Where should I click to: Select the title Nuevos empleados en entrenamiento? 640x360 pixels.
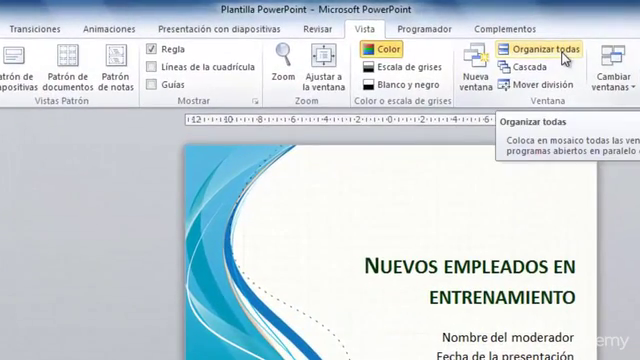point(469,282)
